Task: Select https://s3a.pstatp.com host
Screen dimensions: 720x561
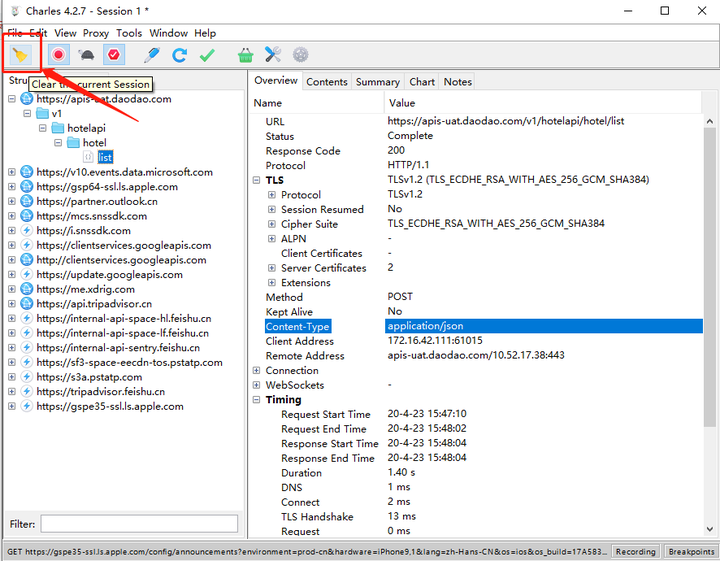Action: coord(89,377)
